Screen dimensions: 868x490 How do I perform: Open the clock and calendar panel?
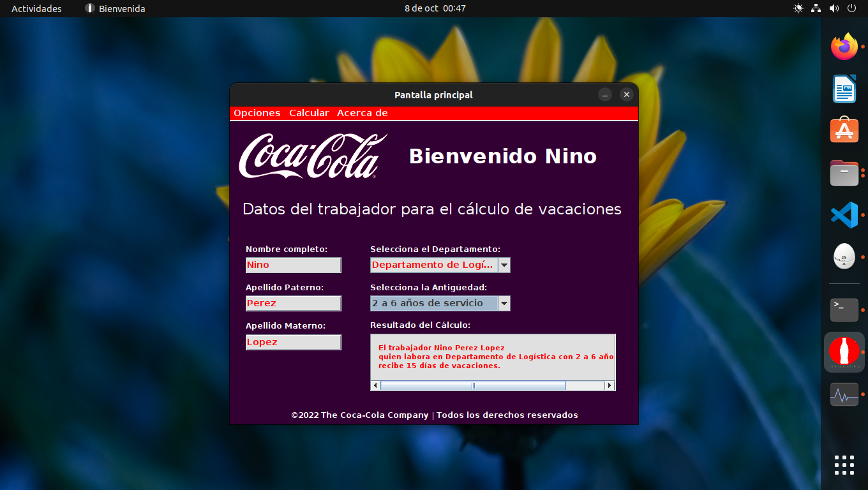click(435, 8)
